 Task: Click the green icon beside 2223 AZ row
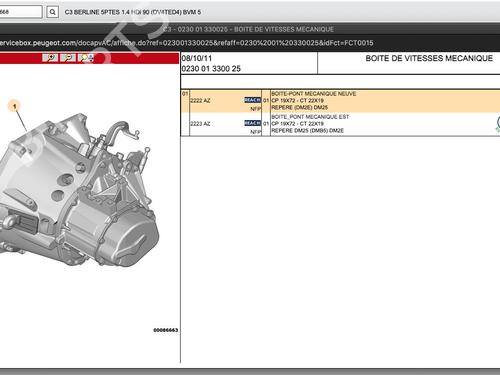[x=498, y=124]
